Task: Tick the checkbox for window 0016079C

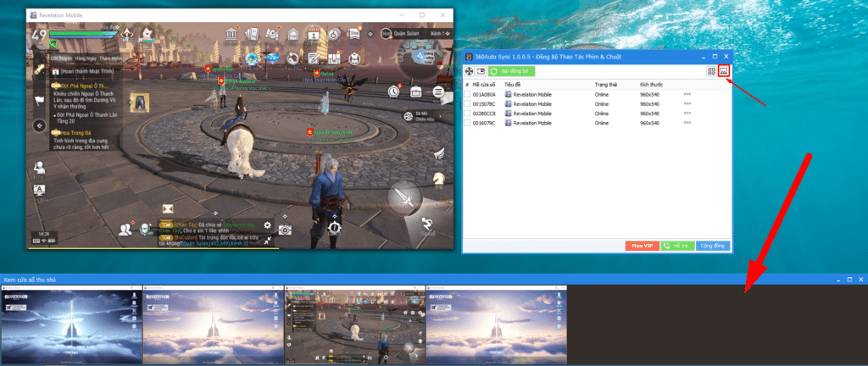Action: pos(467,123)
